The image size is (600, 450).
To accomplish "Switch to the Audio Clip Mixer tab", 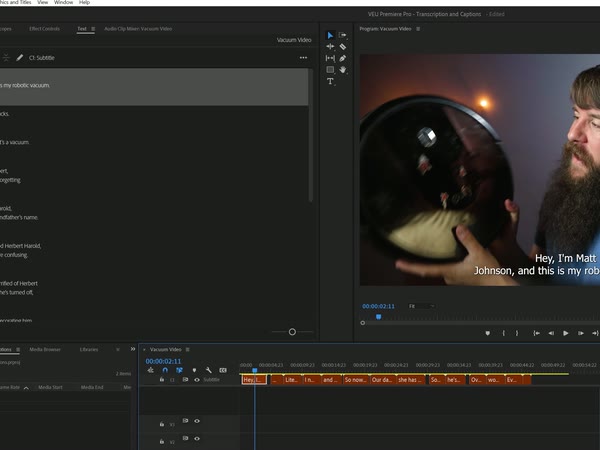I will coord(138,29).
